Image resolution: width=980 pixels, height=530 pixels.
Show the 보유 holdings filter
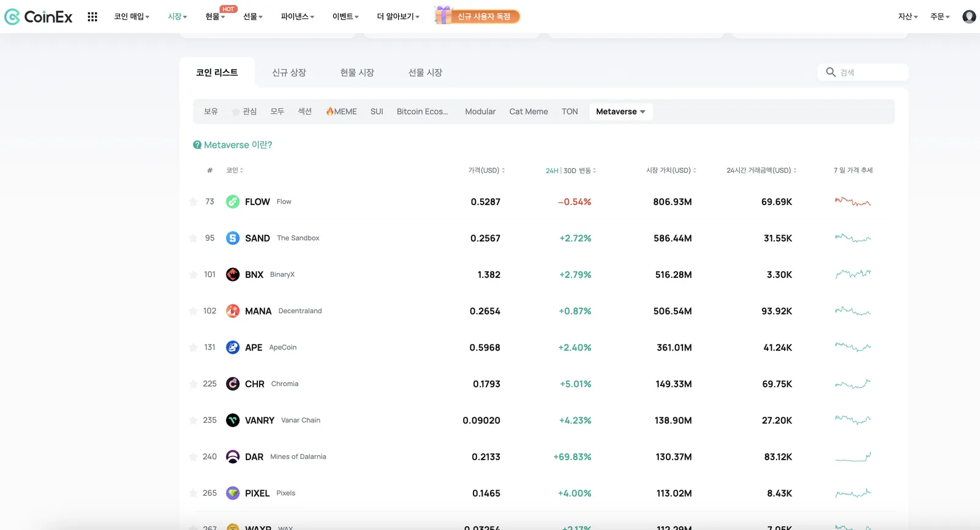[x=211, y=111]
